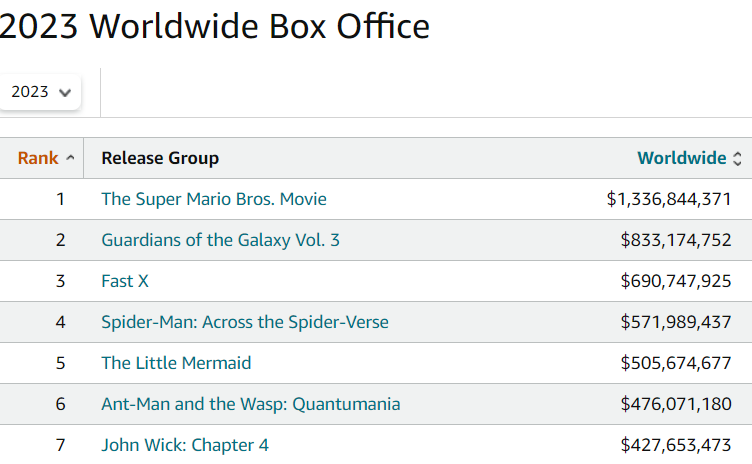Open John Wick: Chapter 4 link

(185, 445)
